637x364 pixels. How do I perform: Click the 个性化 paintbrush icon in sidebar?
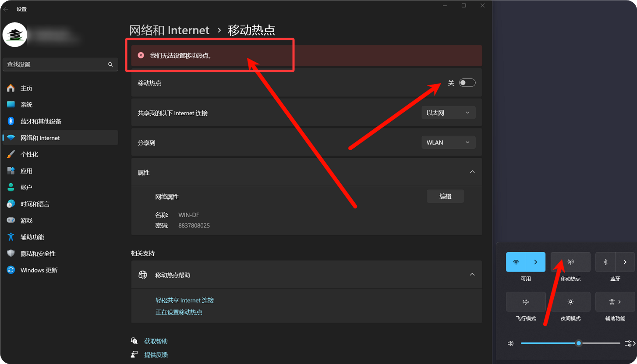[11, 154]
